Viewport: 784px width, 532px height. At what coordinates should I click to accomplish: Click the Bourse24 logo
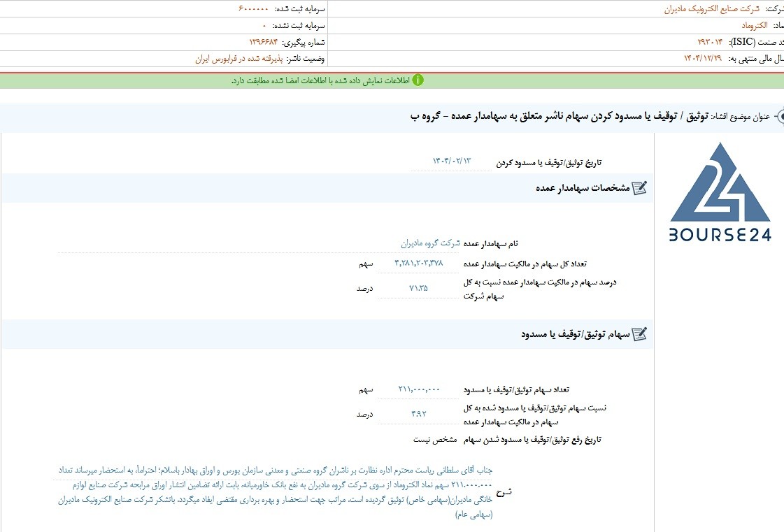click(720, 192)
